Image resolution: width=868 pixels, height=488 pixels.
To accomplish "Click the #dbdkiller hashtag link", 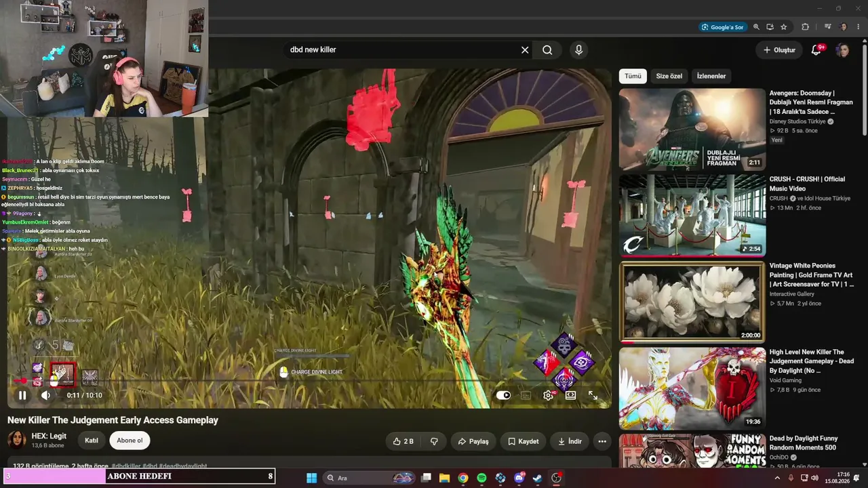I will [126, 466].
